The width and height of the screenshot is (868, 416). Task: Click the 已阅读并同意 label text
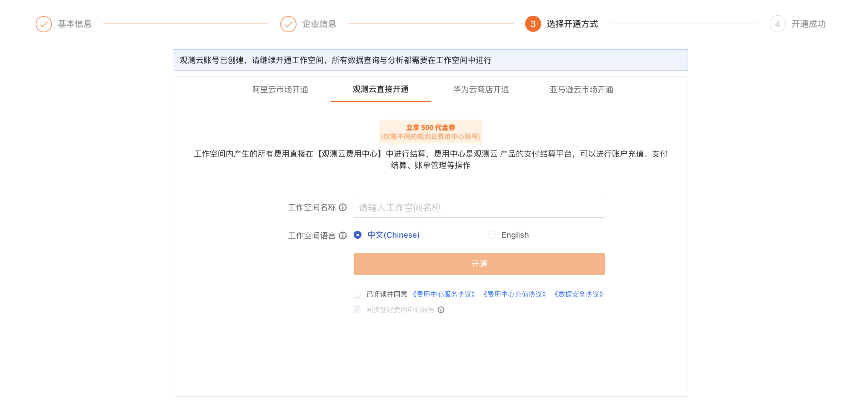pyautogui.click(x=387, y=294)
